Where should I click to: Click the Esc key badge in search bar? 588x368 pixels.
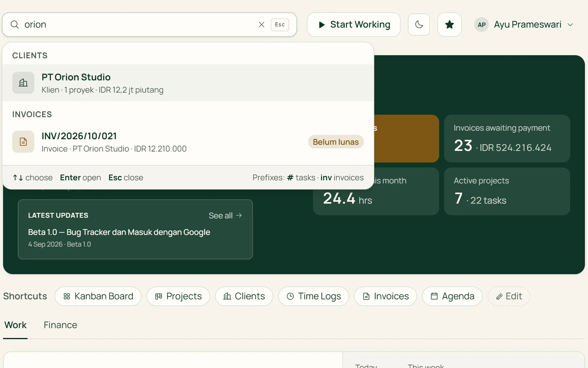click(280, 25)
